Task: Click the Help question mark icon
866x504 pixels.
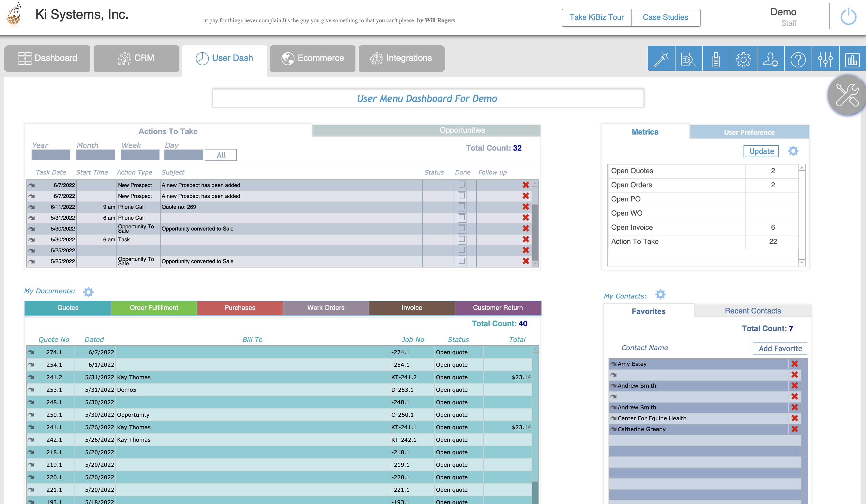Action: [x=798, y=59]
